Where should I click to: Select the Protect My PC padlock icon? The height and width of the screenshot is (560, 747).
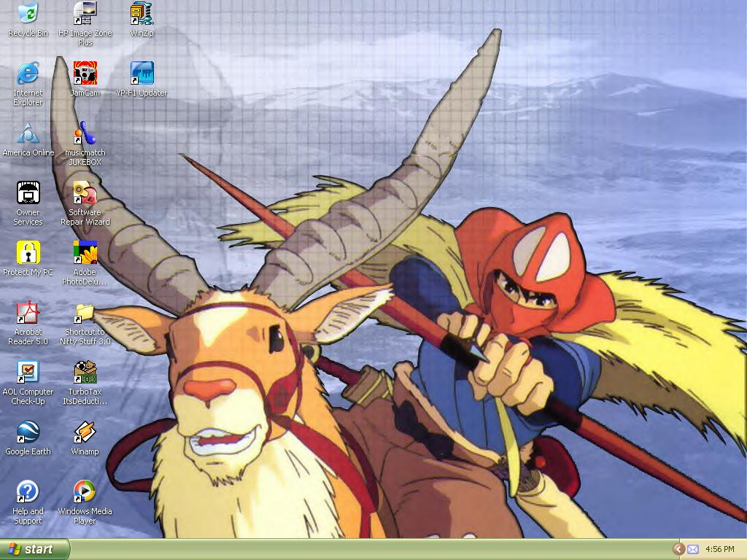pos(28,252)
